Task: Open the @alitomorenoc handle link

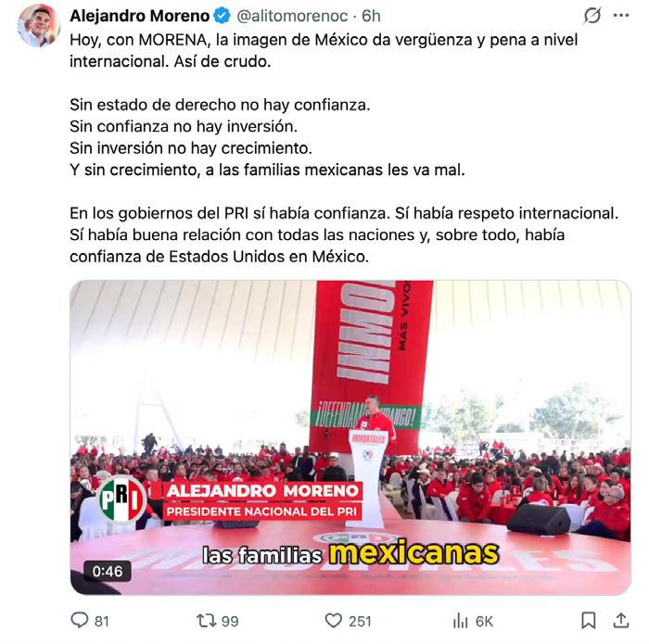Action: pyautogui.click(x=292, y=16)
